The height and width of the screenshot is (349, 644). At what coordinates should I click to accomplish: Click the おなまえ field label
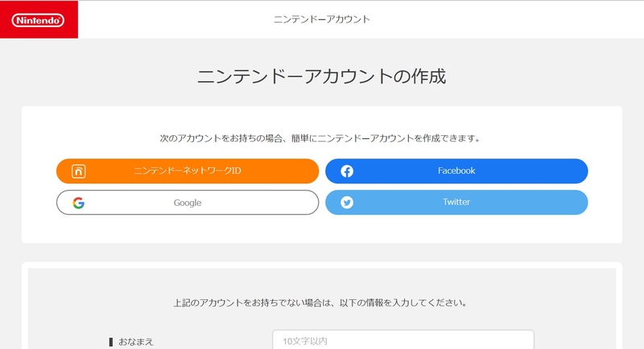pos(135,342)
